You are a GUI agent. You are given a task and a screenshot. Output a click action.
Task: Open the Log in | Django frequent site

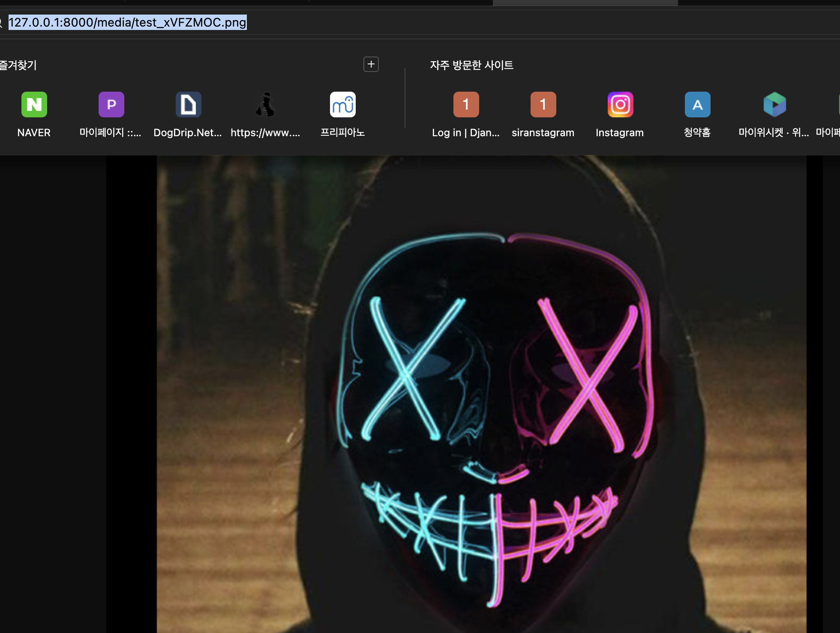tap(466, 105)
